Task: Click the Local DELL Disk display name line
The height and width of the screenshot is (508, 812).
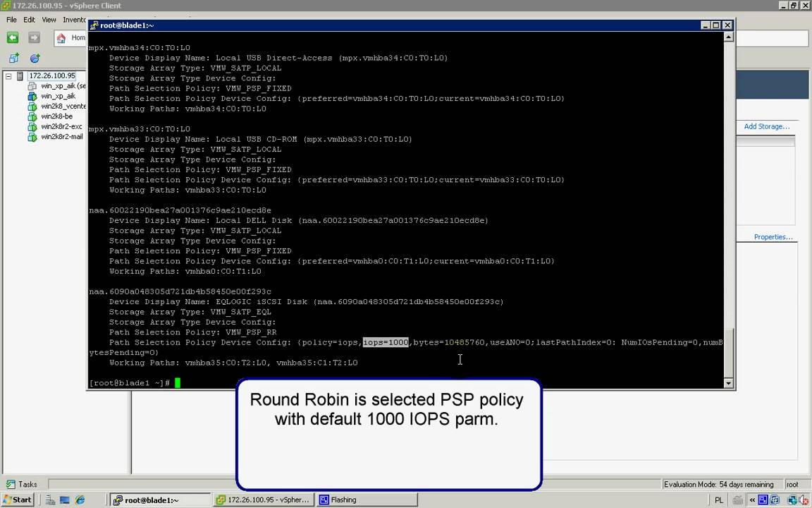Action: click(x=298, y=220)
